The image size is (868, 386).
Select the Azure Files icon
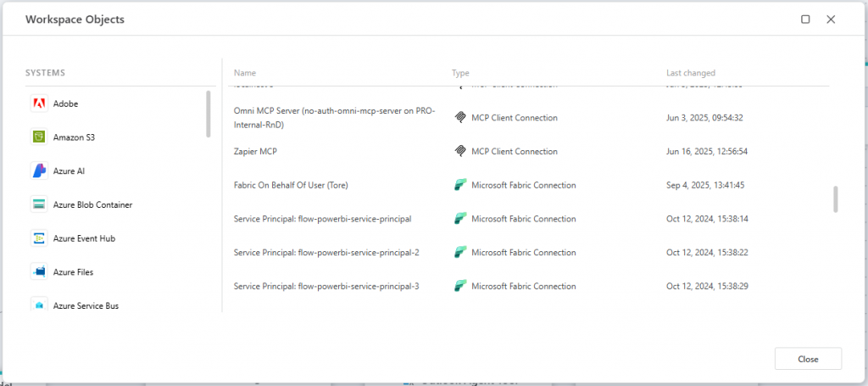(x=38, y=272)
